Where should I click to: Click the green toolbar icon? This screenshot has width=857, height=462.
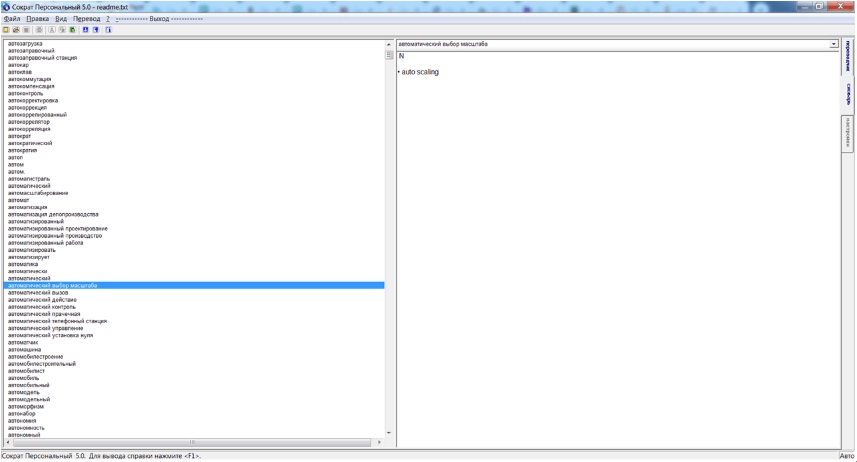click(72, 30)
